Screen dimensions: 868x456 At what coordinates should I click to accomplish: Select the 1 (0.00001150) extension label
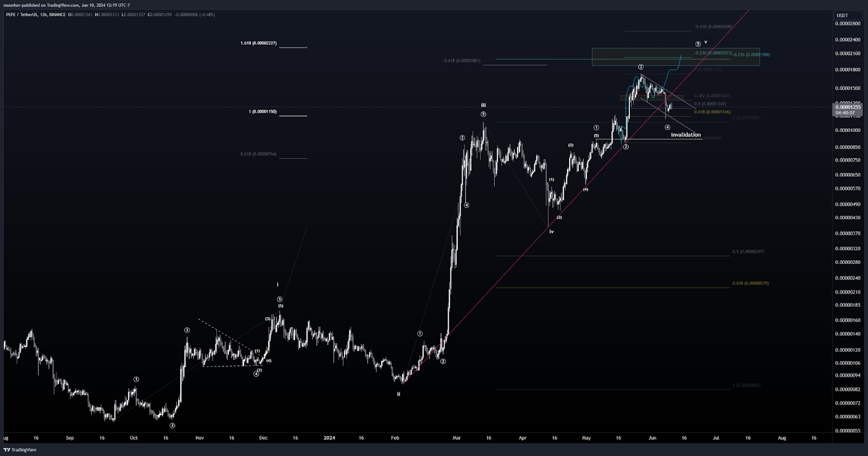click(x=263, y=111)
